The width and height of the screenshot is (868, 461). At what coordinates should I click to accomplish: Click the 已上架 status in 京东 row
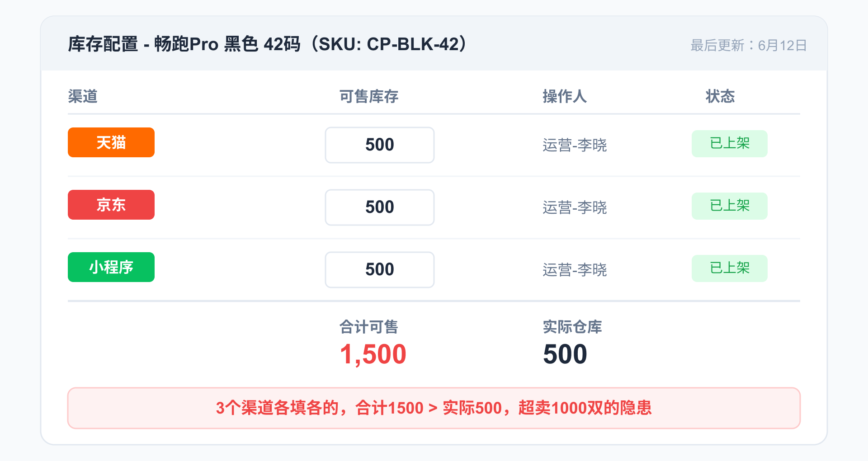click(729, 206)
